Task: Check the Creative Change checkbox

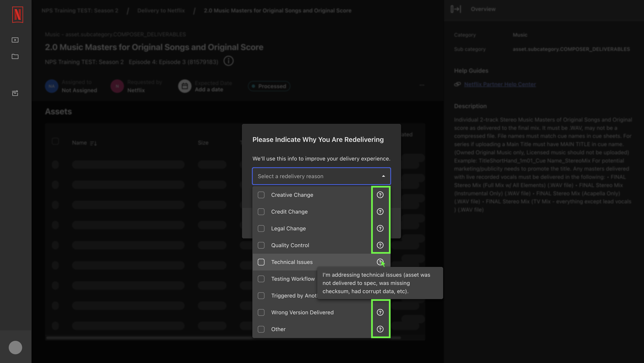Action: pos(261,195)
